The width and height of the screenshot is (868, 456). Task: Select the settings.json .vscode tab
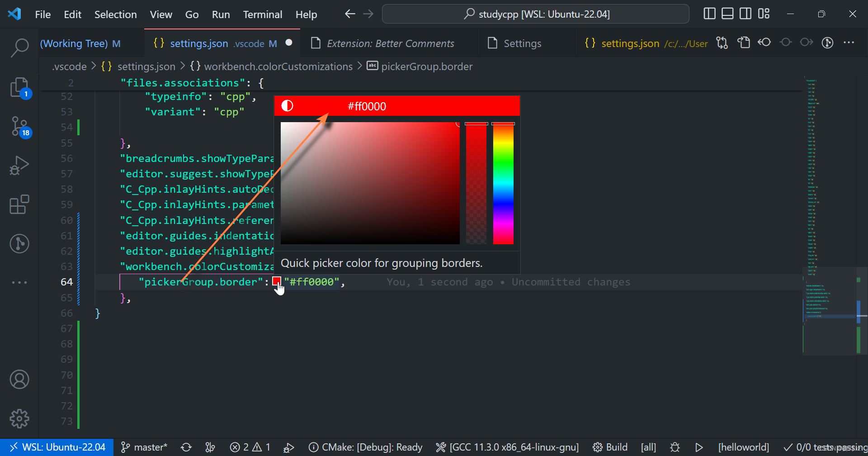pyautogui.click(x=222, y=43)
